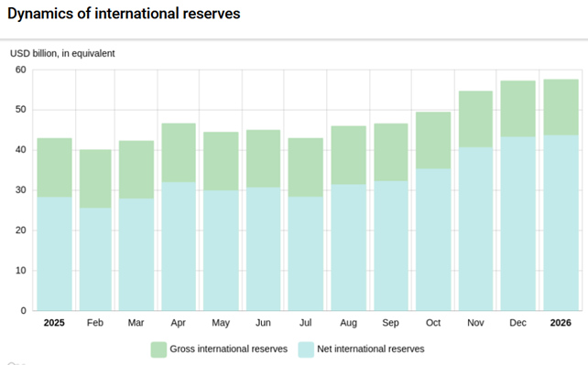Click the Nov net reserves bar
This screenshot has height=365, width=588.
(x=475, y=229)
